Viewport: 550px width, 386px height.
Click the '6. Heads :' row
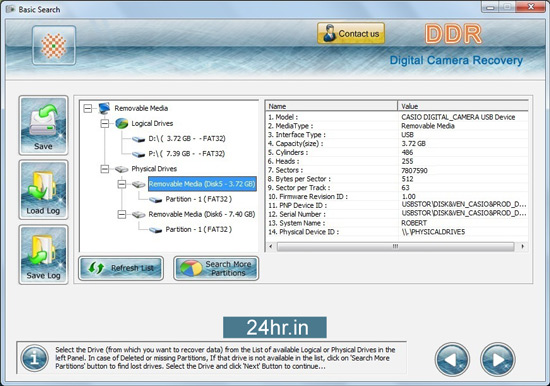click(x=397, y=161)
